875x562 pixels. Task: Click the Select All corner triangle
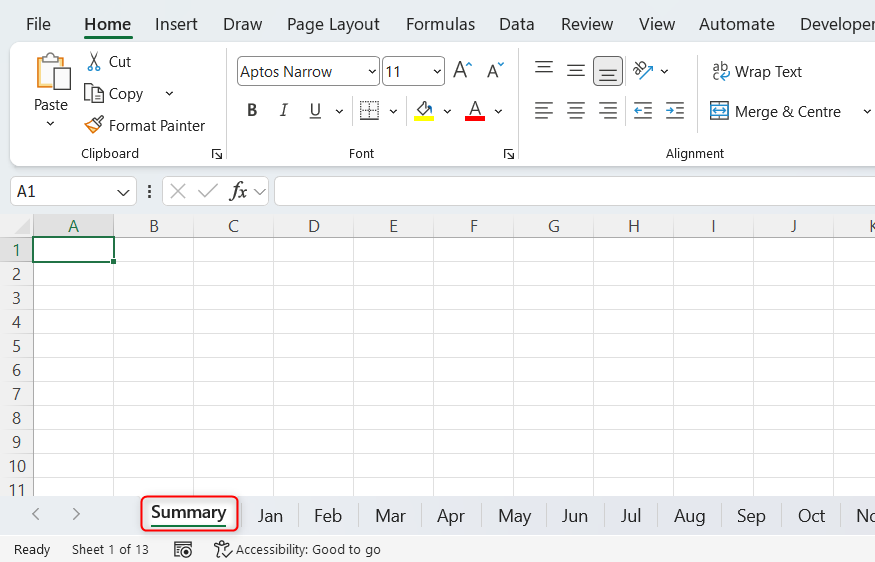(22, 226)
